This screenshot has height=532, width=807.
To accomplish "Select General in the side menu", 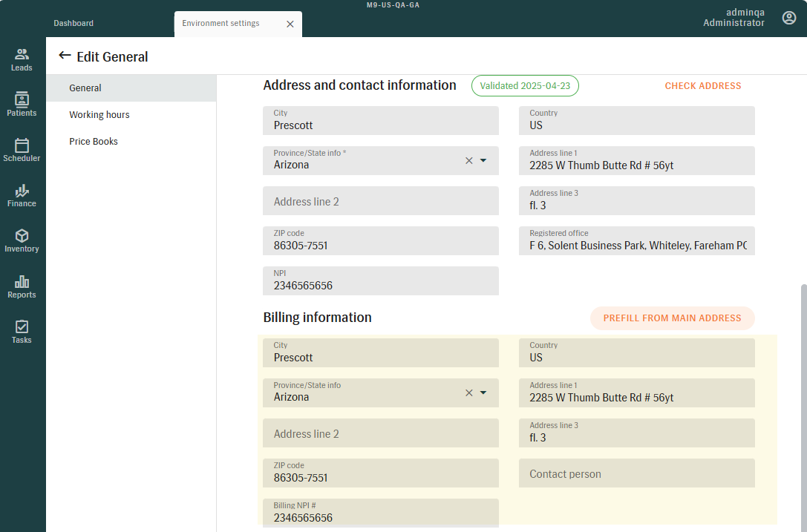I will click(x=131, y=88).
